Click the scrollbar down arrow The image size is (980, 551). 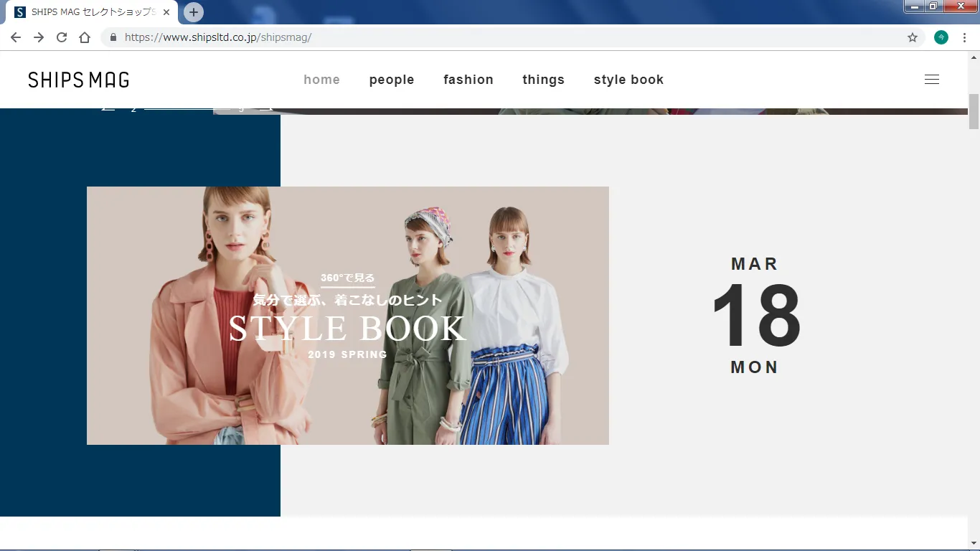click(974, 543)
